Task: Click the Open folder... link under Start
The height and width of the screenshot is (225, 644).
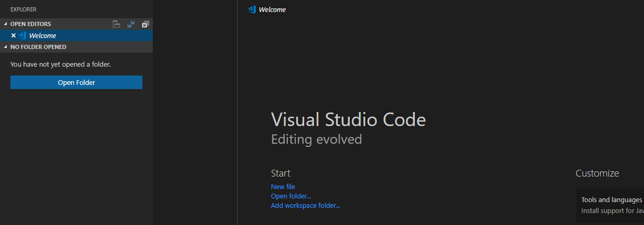Action: (291, 196)
